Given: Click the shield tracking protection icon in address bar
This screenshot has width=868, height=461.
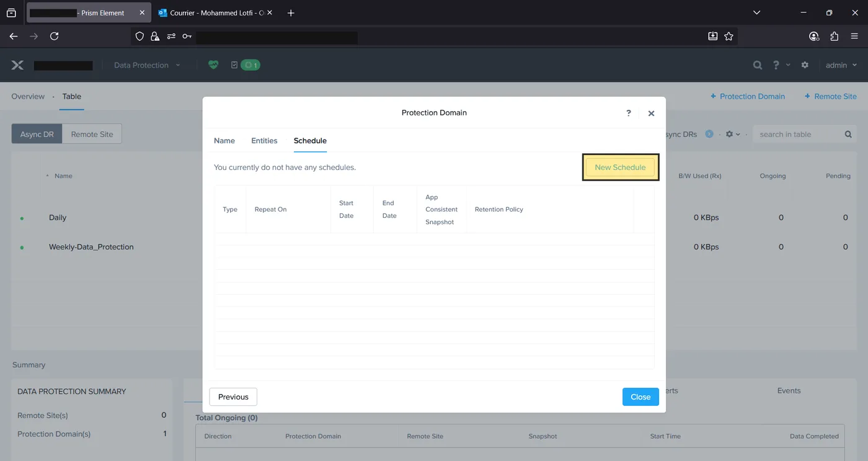Looking at the screenshot, I should click(x=139, y=36).
